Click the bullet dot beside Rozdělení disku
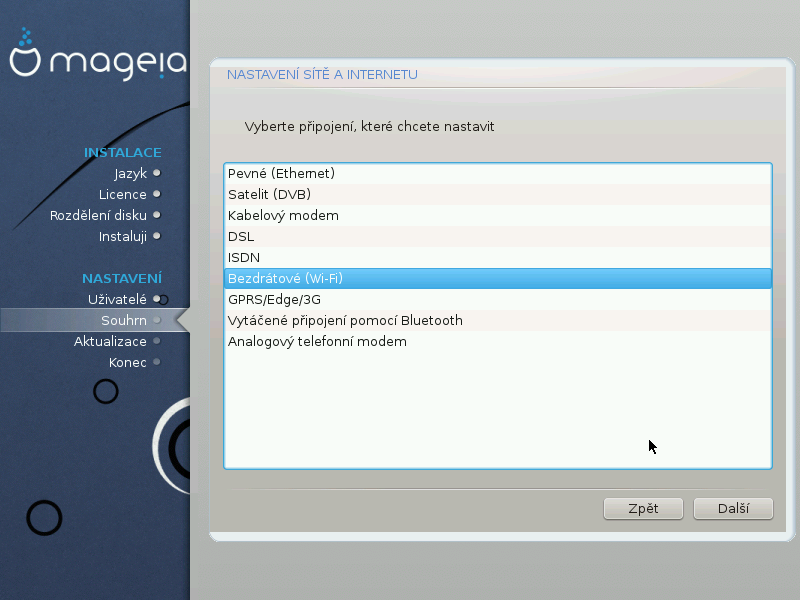 [x=157, y=215]
